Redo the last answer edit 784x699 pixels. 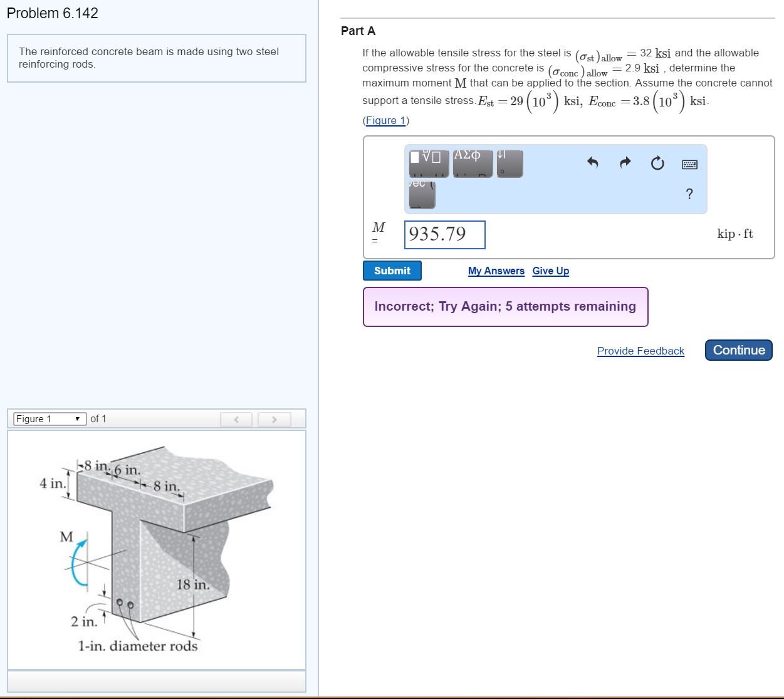tap(624, 162)
